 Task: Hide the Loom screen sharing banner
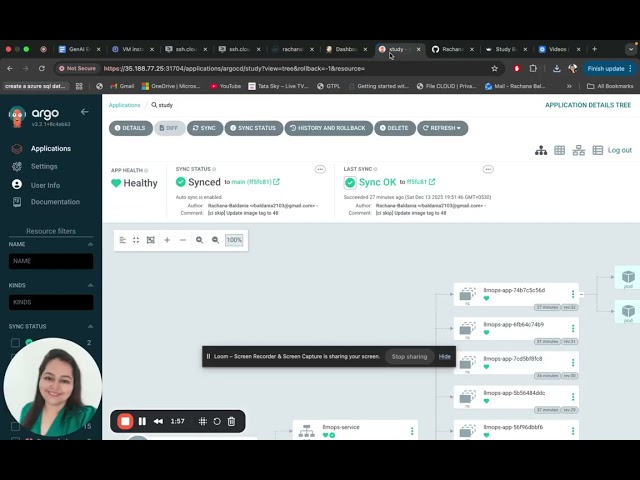pyautogui.click(x=444, y=357)
